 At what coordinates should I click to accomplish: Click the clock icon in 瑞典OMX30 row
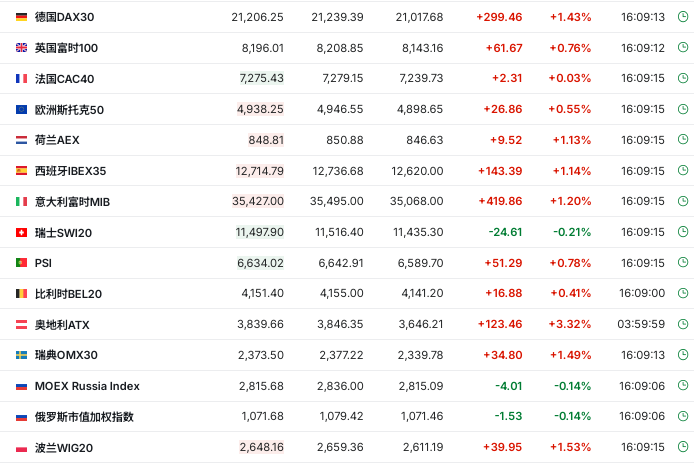(x=683, y=354)
